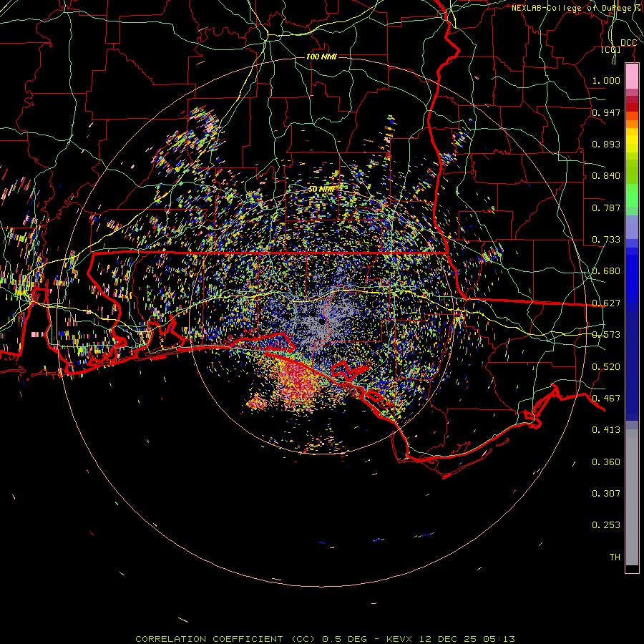
Task: Click the 0.680 scale value
Action: [x=606, y=271]
